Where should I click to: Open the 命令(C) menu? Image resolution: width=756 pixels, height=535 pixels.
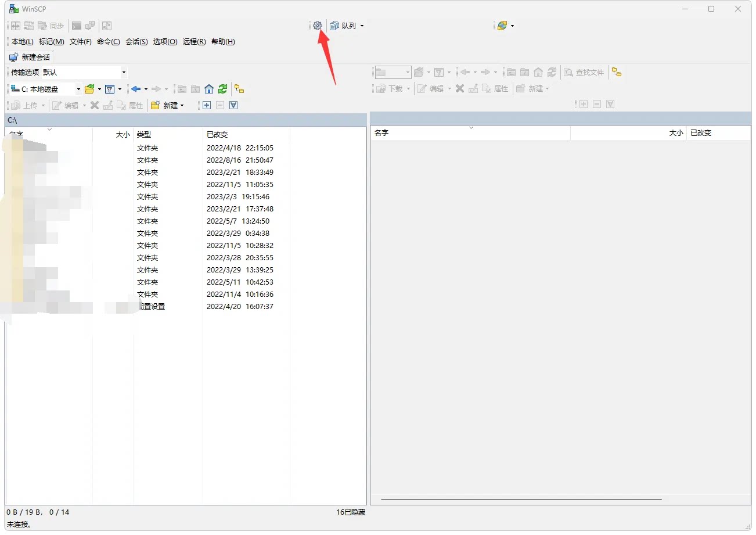pos(109,42)
